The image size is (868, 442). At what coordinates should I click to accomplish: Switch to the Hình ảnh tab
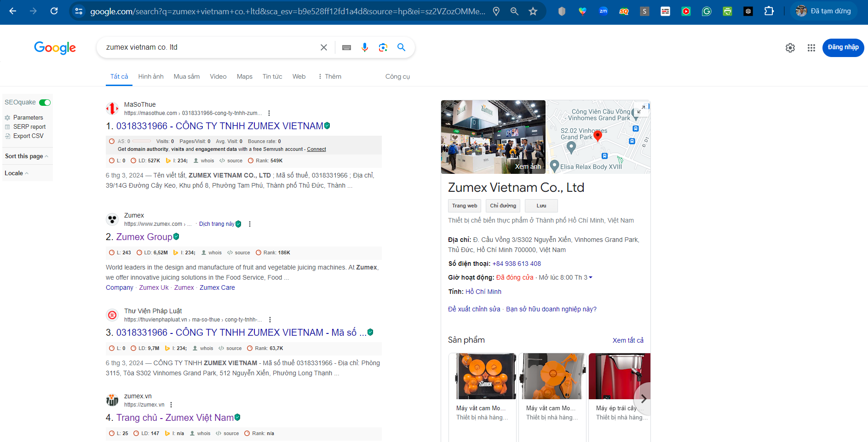pos(151,76)
